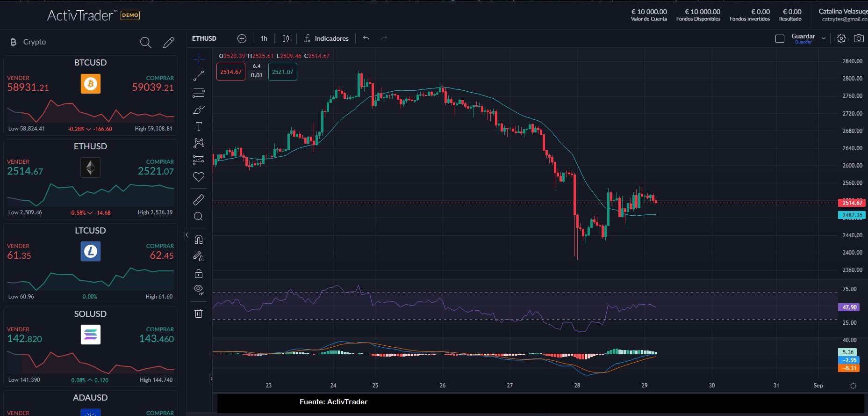Open chart settings gear icon
Screen dimensions: 868x416
tap(841, 38)
